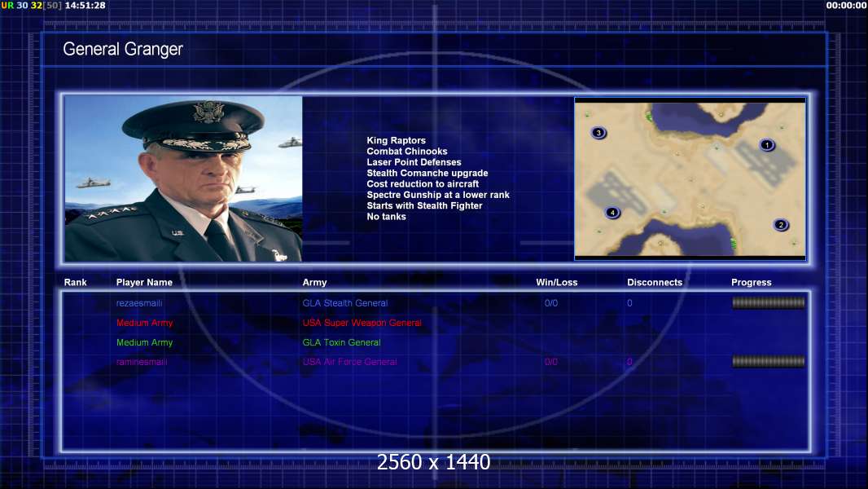The height and width of the screenshot is (489, 868).
Task: Click the 'UR' overlay indicator
Action: point(7,5)
